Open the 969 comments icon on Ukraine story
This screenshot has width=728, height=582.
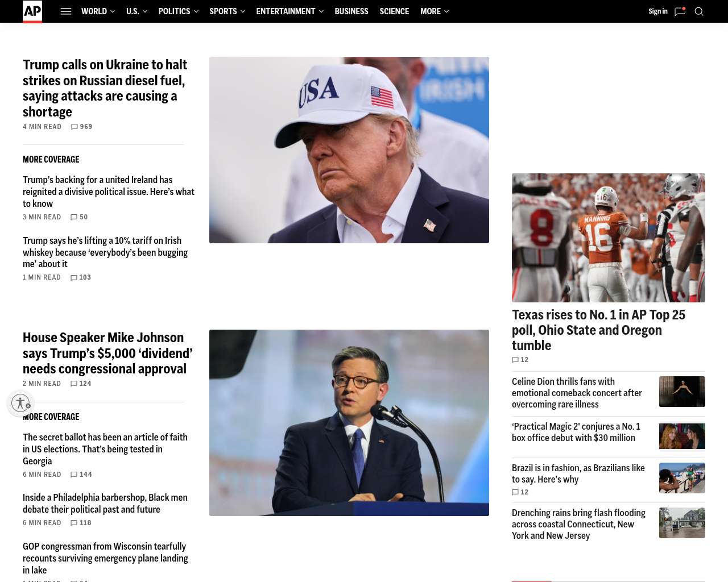click(75, 127)
